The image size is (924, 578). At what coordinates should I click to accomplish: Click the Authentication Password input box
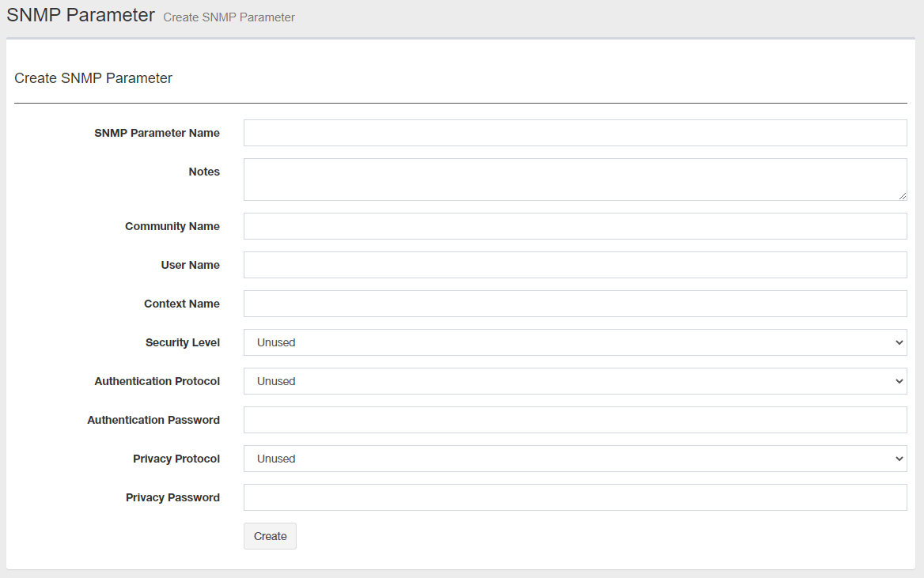tap(575, 420)
